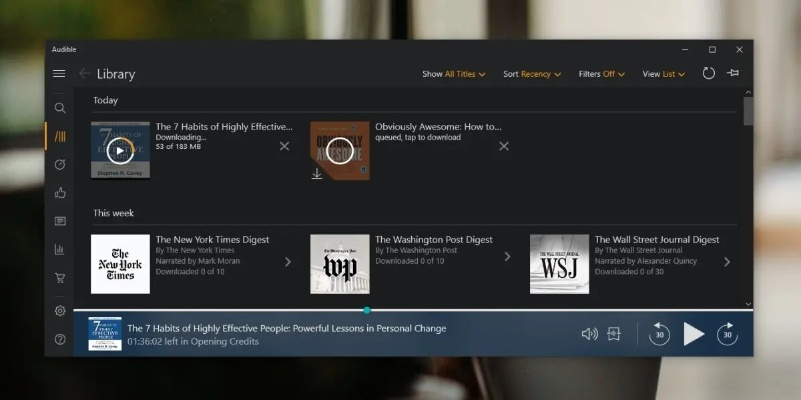Go back using the Library back arrow

[85, 74]
